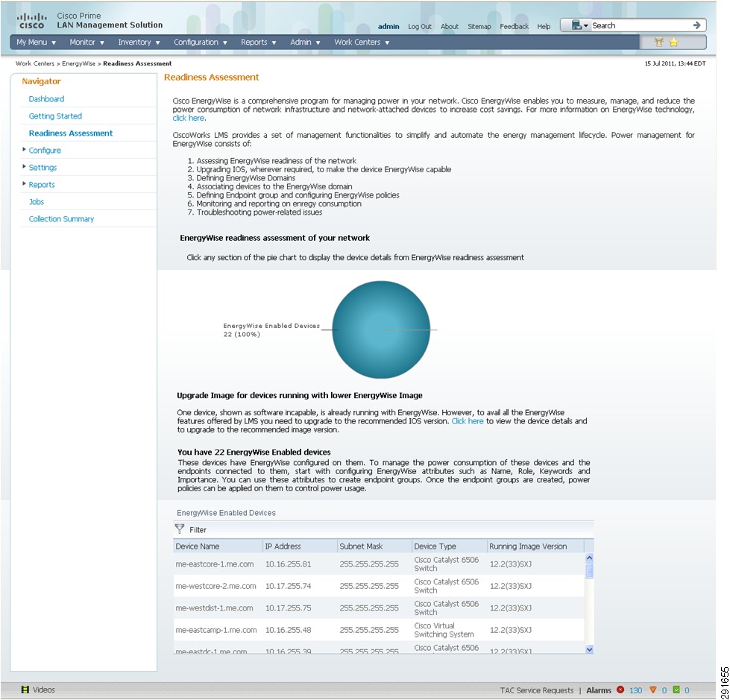Open the Monitor menu

87,42
